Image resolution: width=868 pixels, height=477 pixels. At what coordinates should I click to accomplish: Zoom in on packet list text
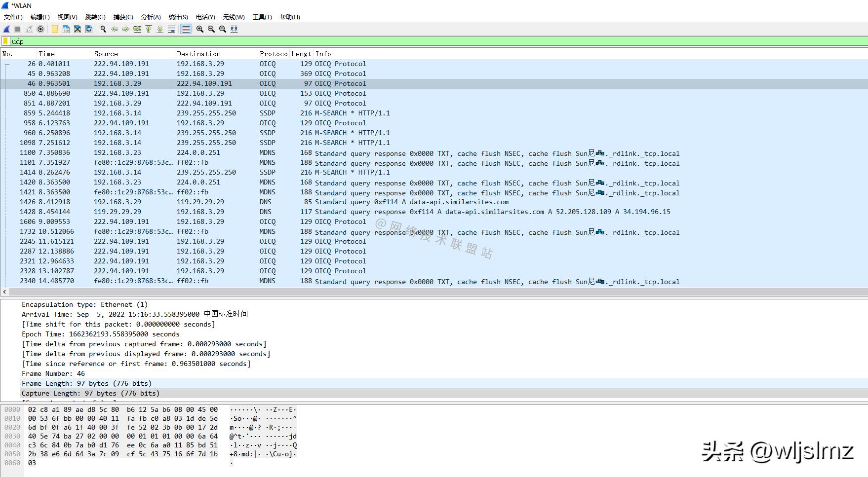(x=200, y=29)
